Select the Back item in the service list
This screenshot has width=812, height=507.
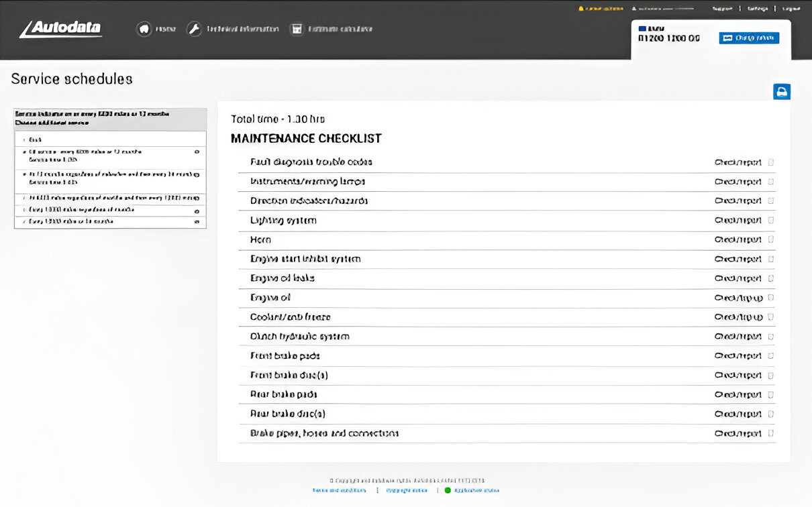(35, 139)
